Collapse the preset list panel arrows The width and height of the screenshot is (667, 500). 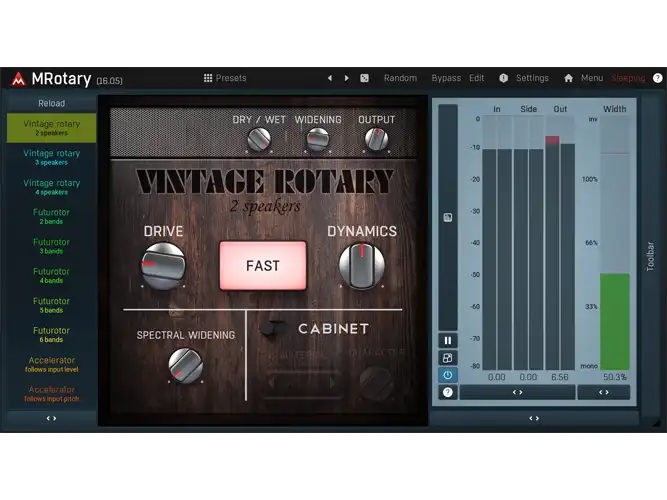[x=51, y=418]
